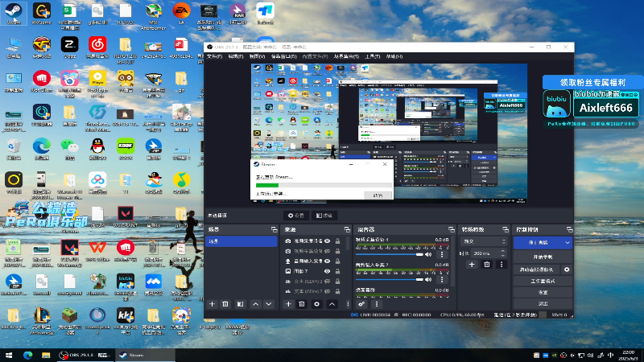Move scene down in Scenes panel
This screenshot has width=644, height=362.
269,304
